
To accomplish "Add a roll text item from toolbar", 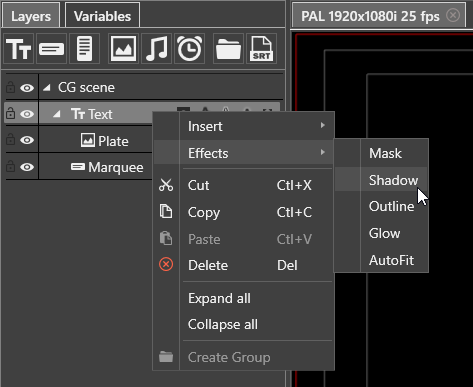I will (84, 49).
